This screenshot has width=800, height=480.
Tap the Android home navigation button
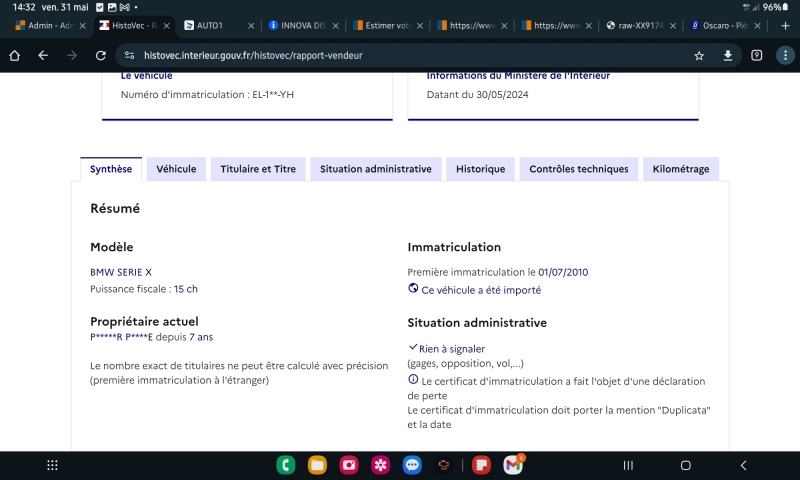pyautogui.click(x=686, y=465)
